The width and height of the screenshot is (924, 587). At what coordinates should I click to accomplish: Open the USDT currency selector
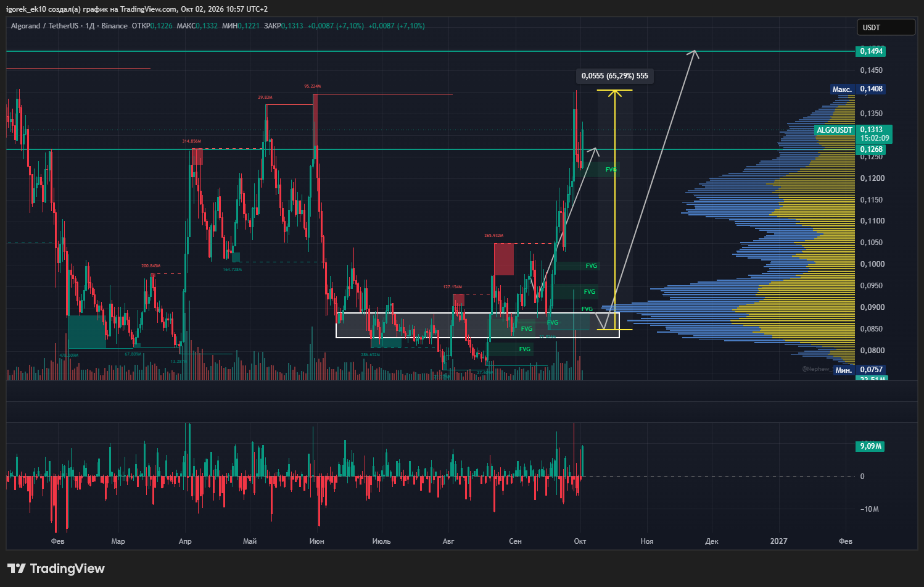886,27
